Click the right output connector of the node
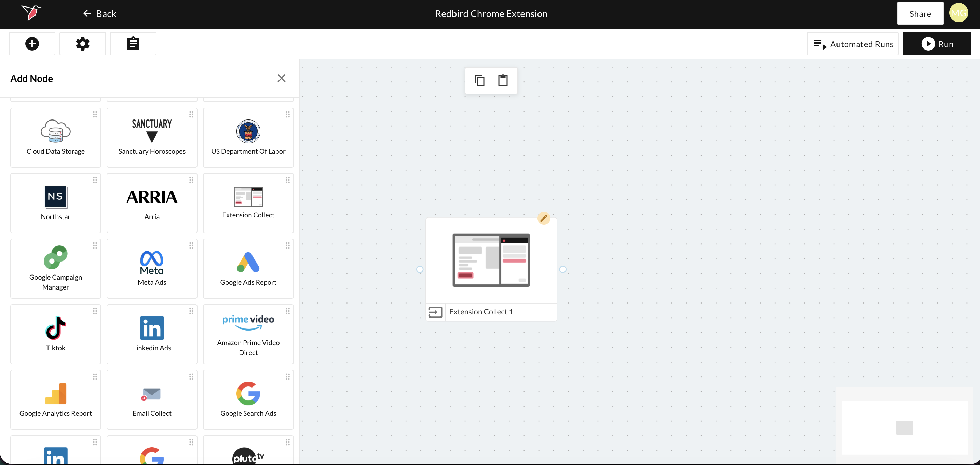Screen dimensions: 980x465 [563, 270]
